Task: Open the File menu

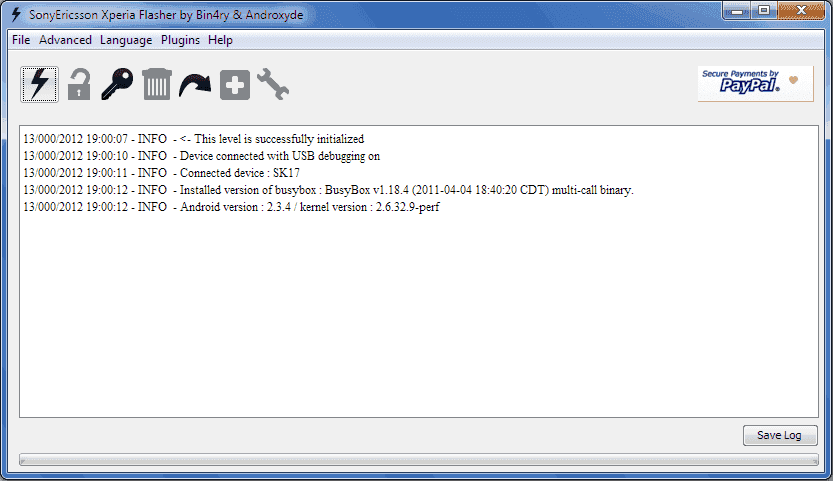Action: tap(21, 40)
